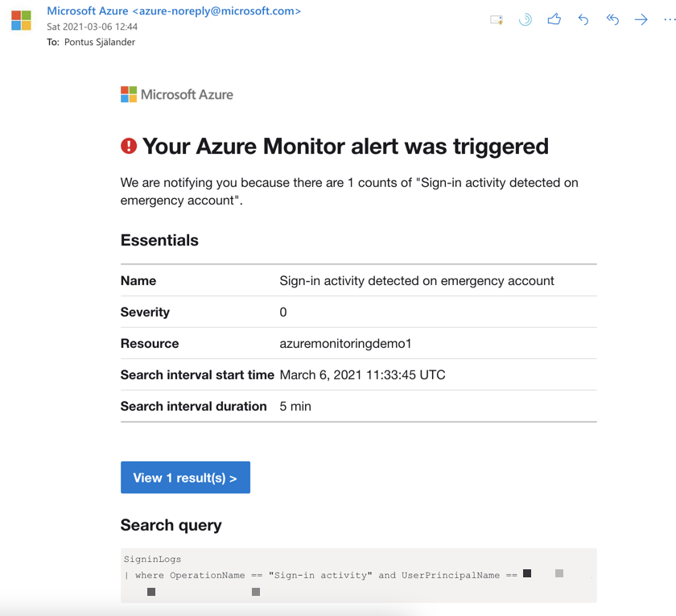This screenshot has height=616, width=676.
Task: Click the Reply arrow icon
Action: pyautogui.click(x=583, y=20)
